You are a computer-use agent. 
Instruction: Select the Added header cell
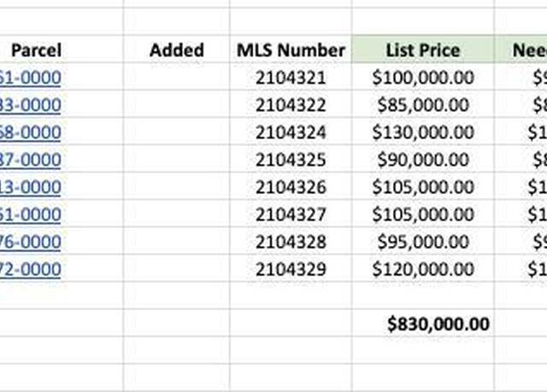[x=177, y=50]
